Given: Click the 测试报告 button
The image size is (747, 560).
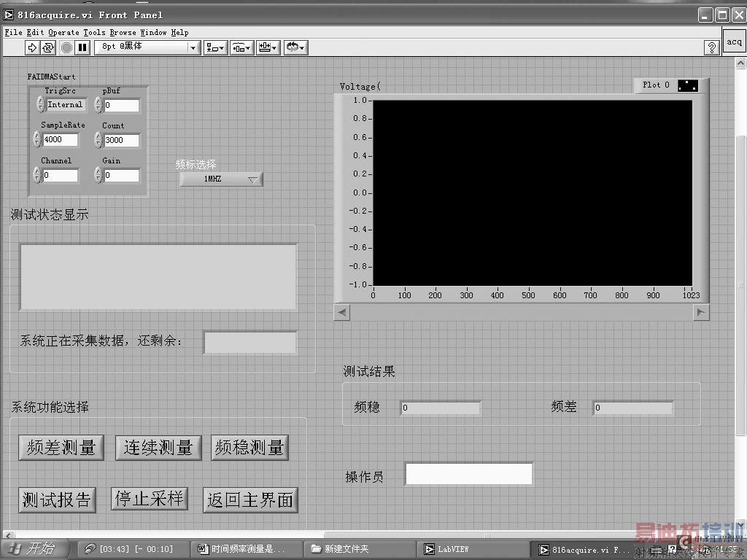Looking at the screenshot, I should (57, 500).
